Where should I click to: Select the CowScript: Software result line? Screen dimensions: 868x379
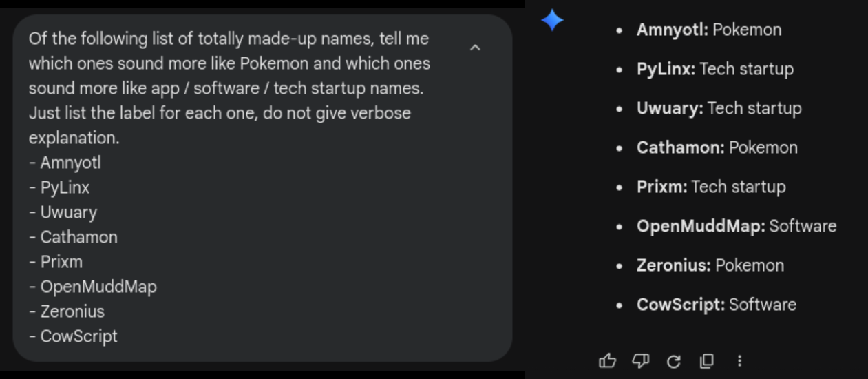tap(716, 305)
